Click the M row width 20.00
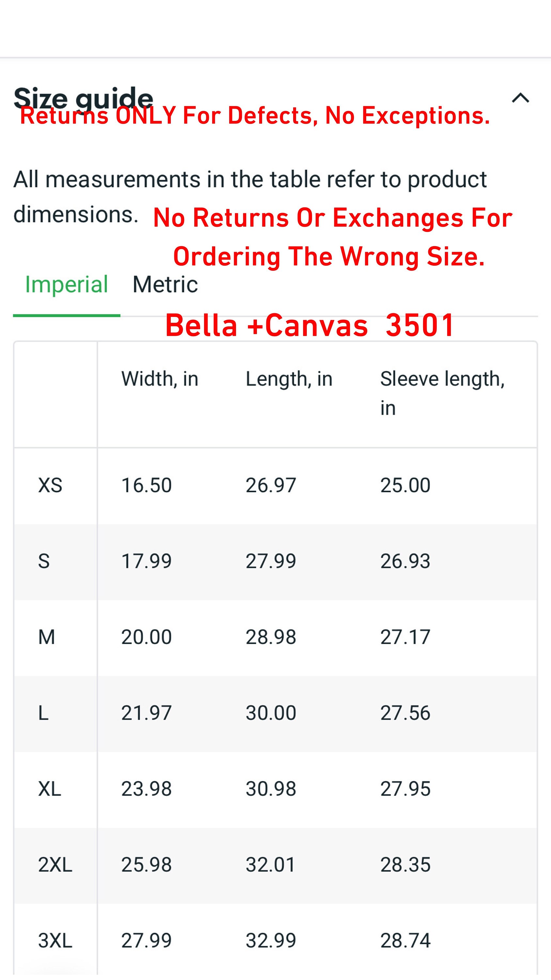The width and height of the screenshot is (551, 980). 147,637
